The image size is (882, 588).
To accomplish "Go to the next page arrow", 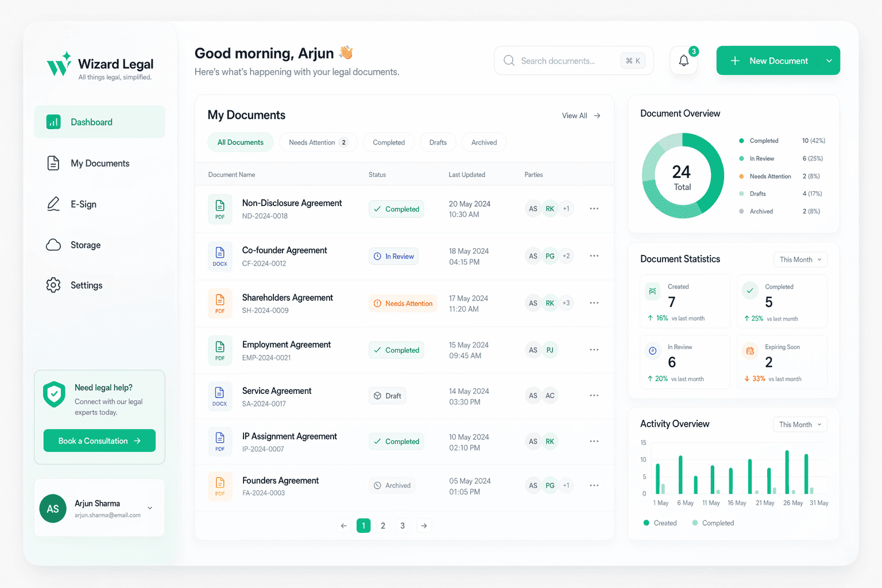I will coord(424,525).
